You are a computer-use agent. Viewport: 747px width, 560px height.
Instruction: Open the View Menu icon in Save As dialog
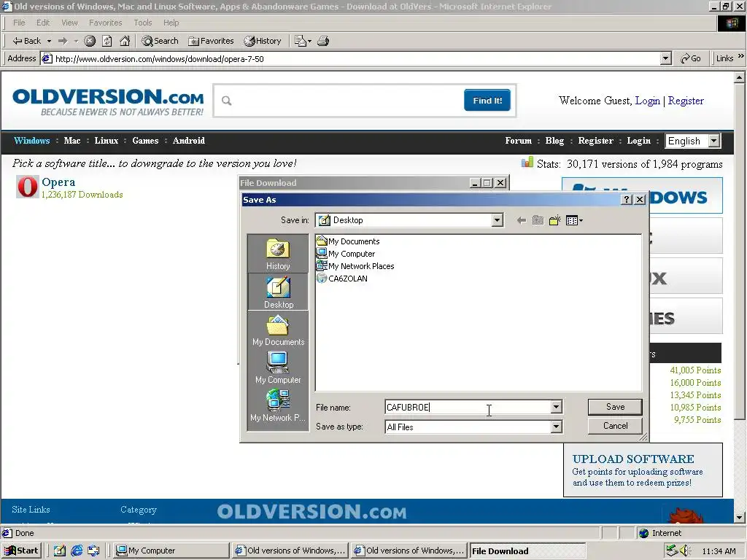pyautogui.click(x=574, y=220)
